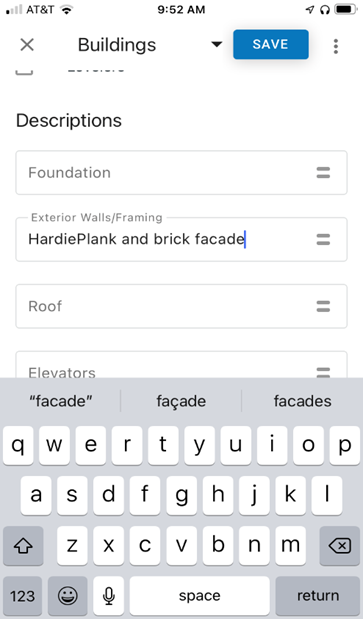
Task: Keep the quoted "facade" suggestion
Action: 61,401
